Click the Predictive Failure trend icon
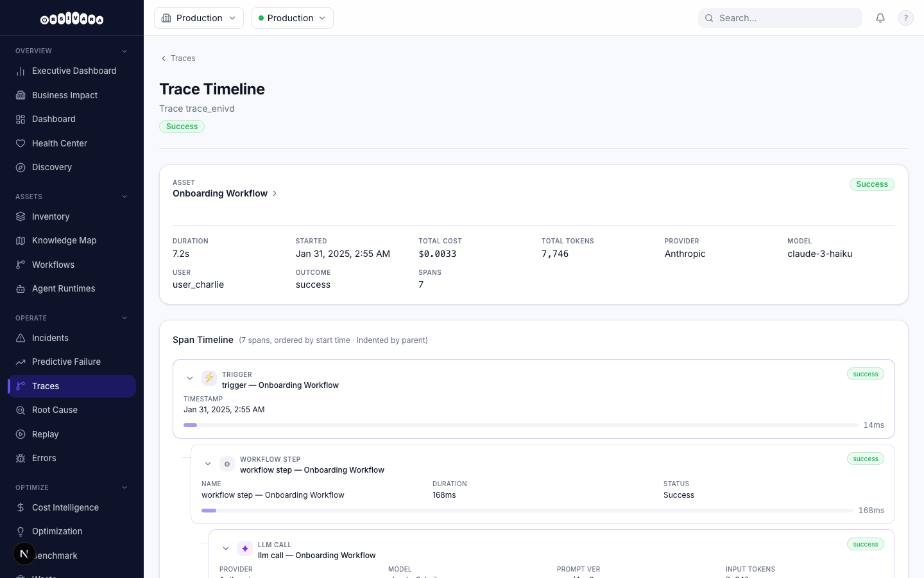The width and height of the screenshot is (924, 578). click(x=21, y=362)
